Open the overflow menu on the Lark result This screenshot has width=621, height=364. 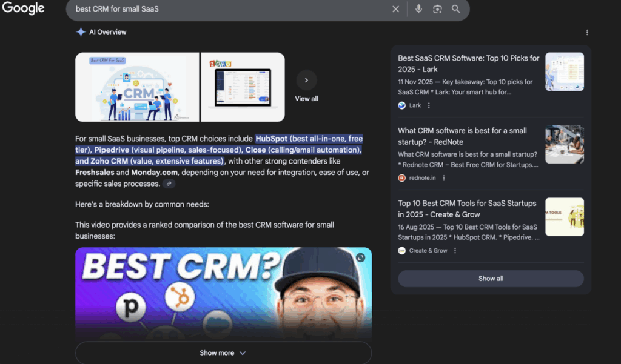pyautogui.click(x=429, y=105)
